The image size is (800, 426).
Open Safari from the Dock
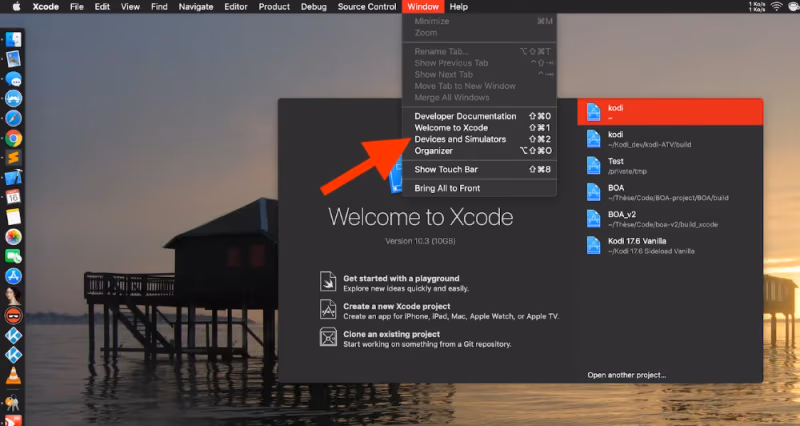(x=13, y=118)
